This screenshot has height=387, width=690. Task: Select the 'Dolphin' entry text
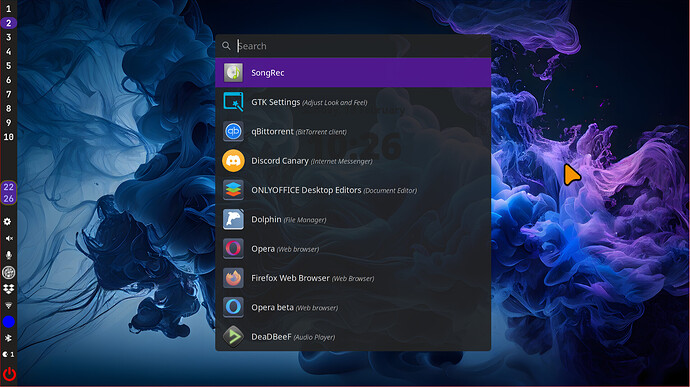(266, 219)
